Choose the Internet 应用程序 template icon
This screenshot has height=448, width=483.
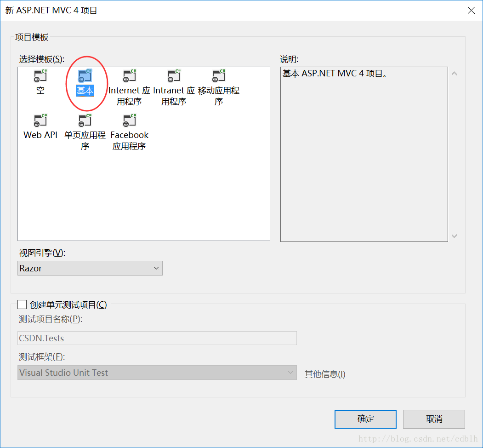pos(130,76)
